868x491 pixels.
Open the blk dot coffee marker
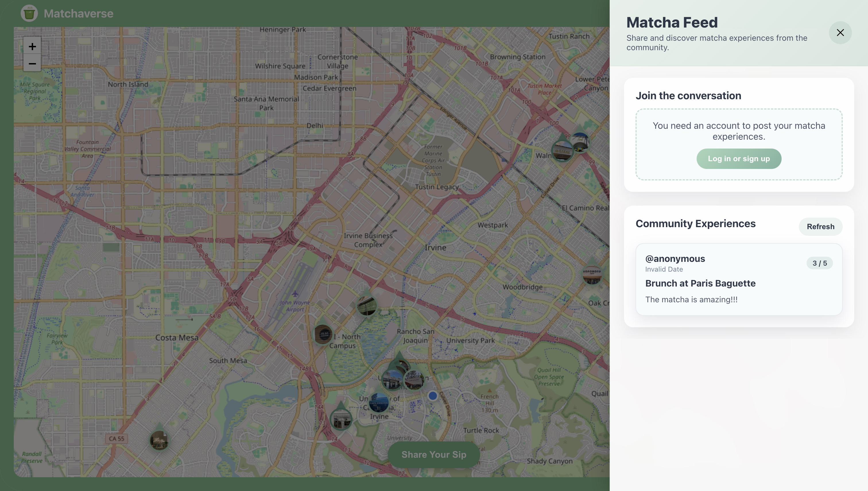[x=323, y=334]
